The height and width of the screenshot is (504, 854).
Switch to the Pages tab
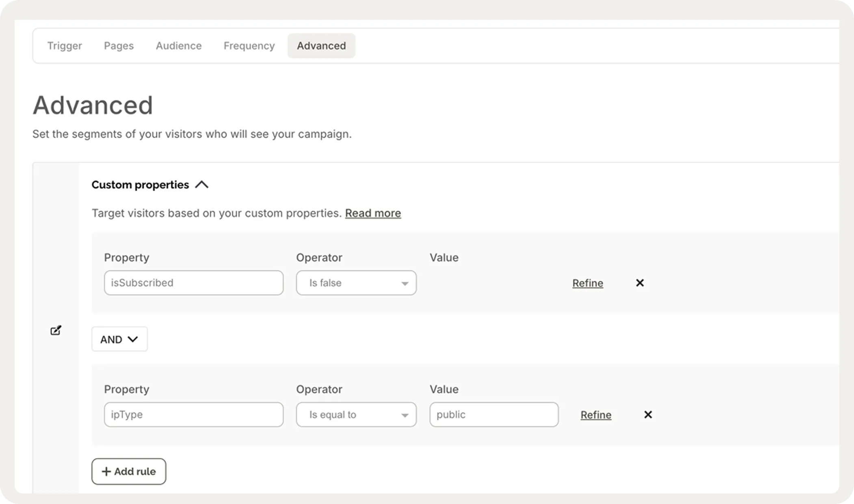pos(119,45)
